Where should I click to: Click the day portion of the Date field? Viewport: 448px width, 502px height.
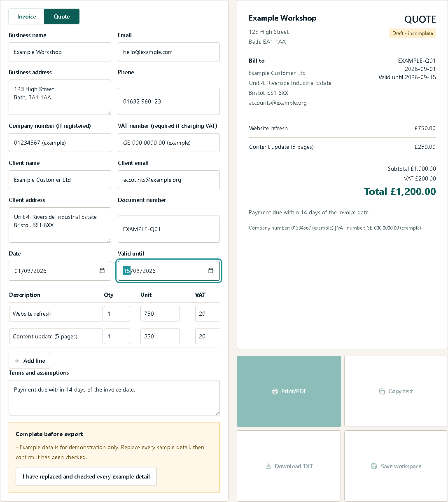pyautogui.click(x=18, y=271)
